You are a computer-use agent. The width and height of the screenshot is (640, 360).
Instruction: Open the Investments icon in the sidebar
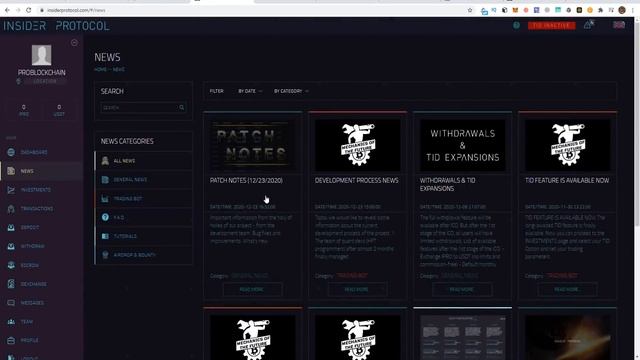click(11, 190)
